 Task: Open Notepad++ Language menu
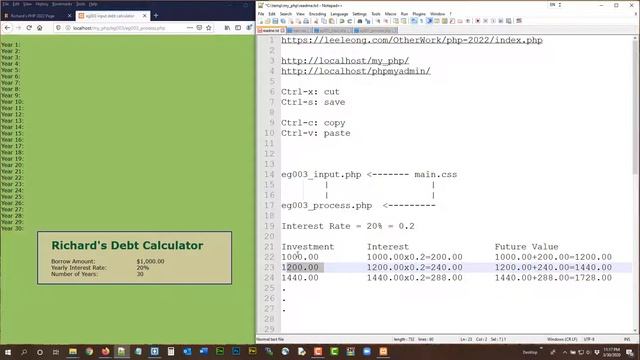[339, 14]
